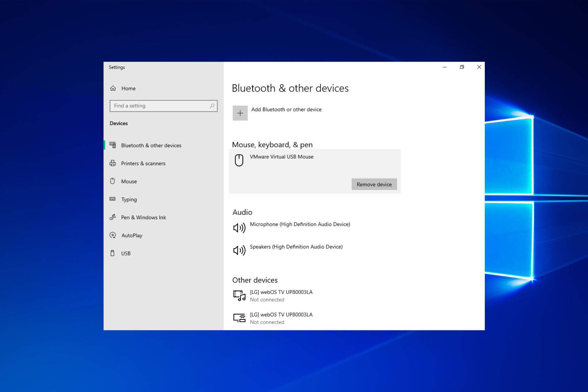
Task: Click the Microphone audio device icon
Action: (239, 228)
